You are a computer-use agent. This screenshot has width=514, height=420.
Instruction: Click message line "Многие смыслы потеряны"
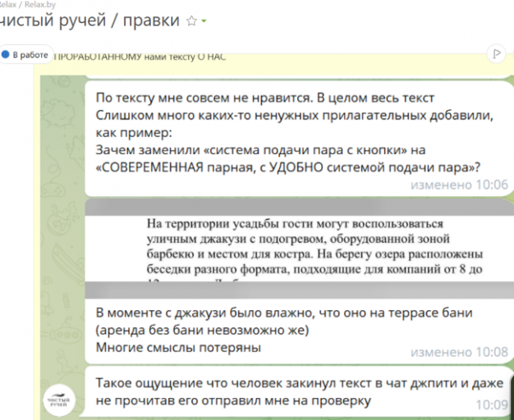coord(178,347)
